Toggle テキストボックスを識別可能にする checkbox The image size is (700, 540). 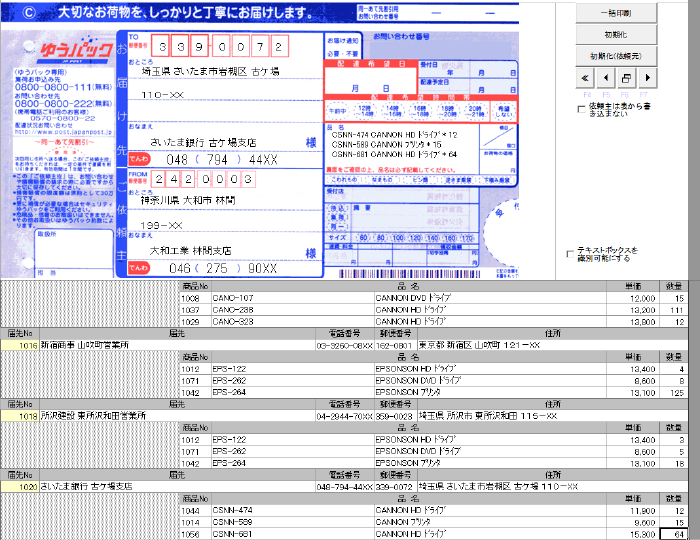point(570,254)
